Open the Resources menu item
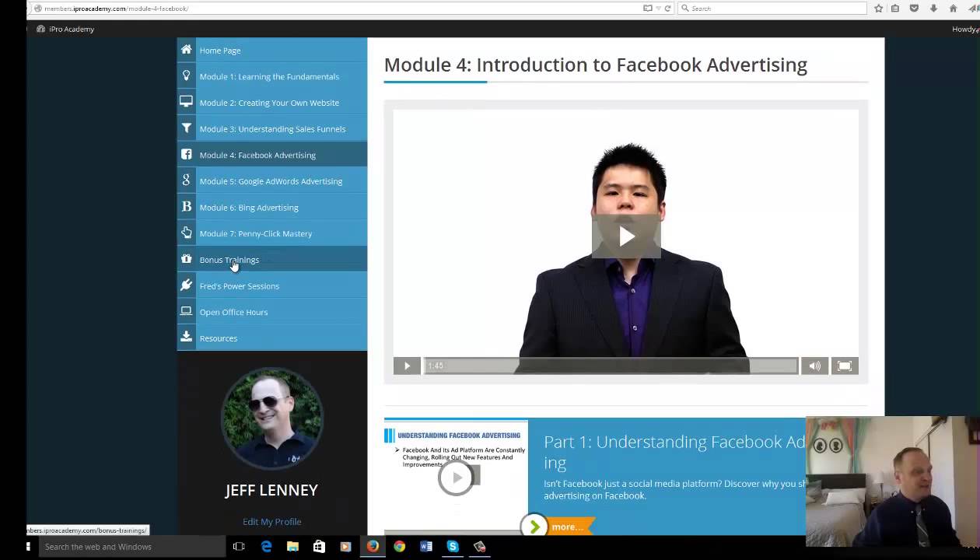Screen dimensions: 980x560 272,338
